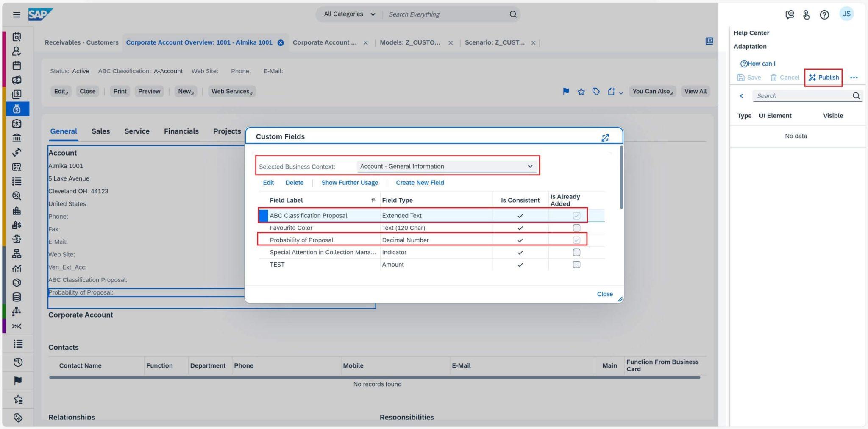The height and width of the screenshot is (429, 868).
Task: Open the JS user profile avatar
Action: point(846,14)
